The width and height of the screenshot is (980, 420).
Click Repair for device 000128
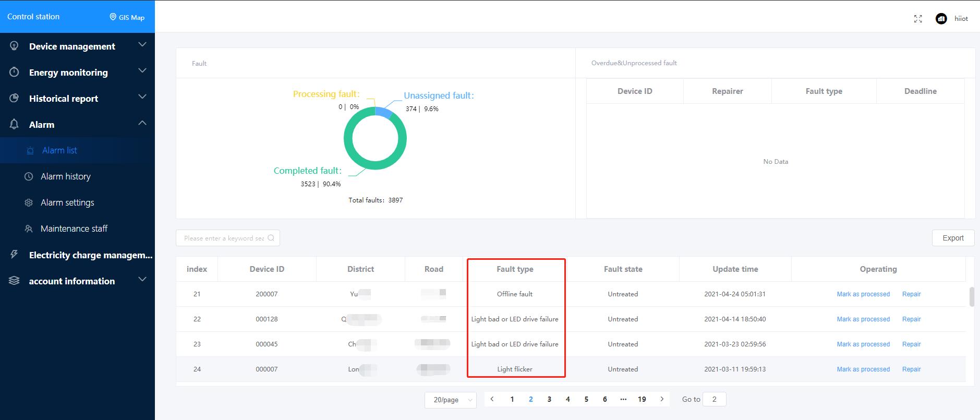(x=911, y=319)
